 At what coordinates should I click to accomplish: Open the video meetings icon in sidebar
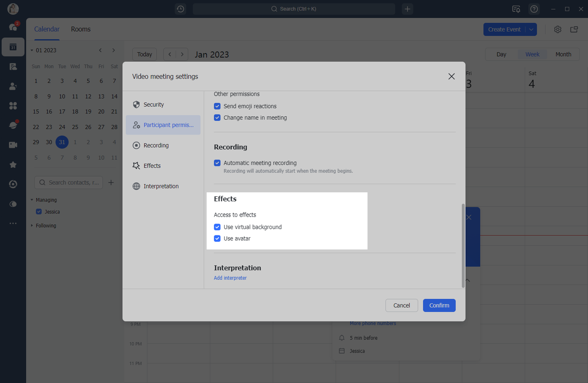[x=13, y=145]
